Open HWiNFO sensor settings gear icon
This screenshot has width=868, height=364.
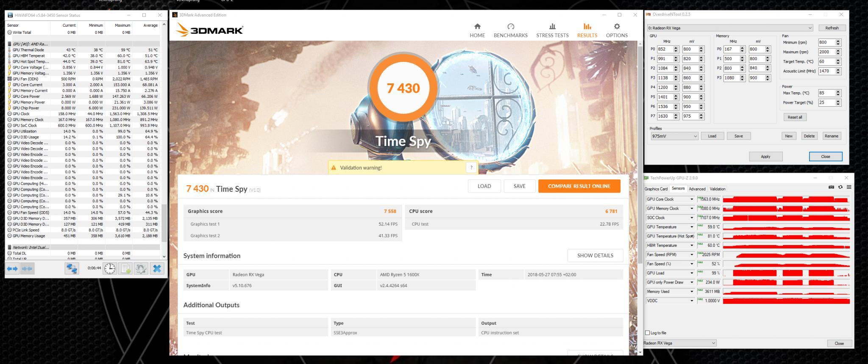click(x=141, y=268)
